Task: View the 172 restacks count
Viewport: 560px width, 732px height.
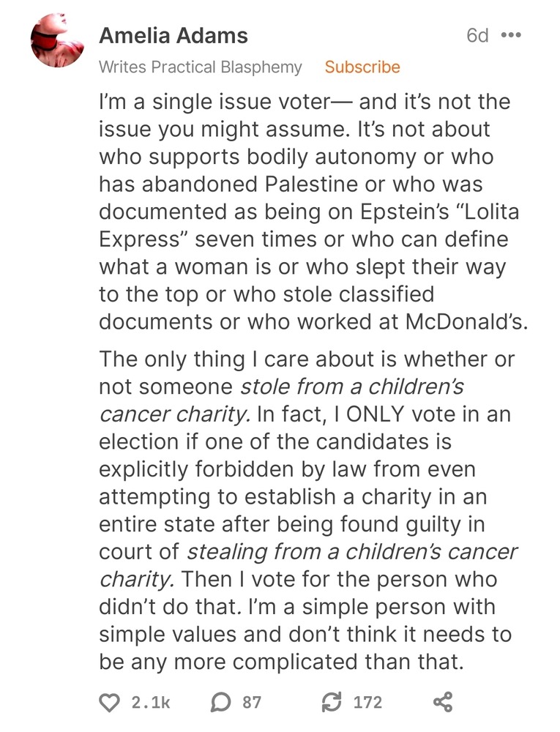Action: click(367, 702)
